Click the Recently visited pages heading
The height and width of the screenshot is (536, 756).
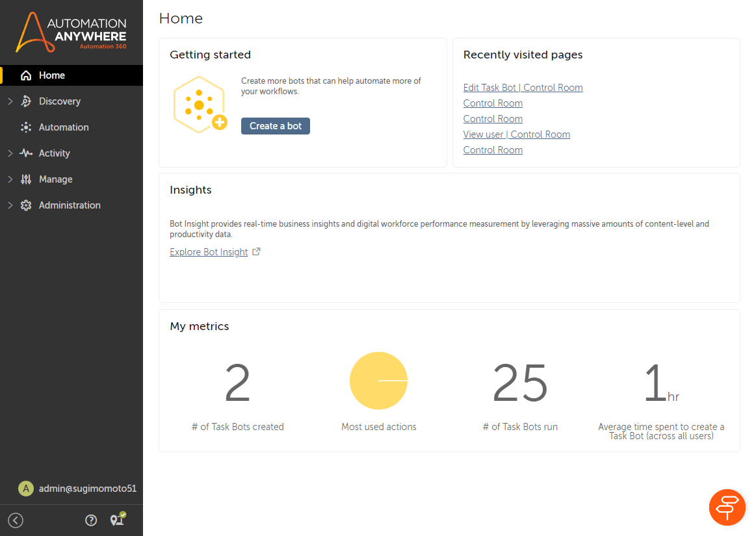point(523,55)
